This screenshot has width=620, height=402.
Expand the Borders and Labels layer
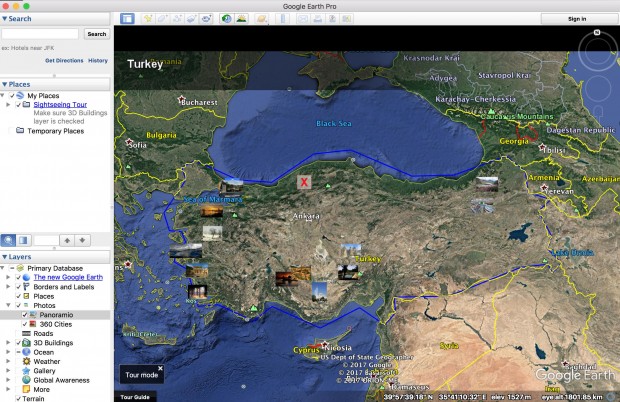8,287
